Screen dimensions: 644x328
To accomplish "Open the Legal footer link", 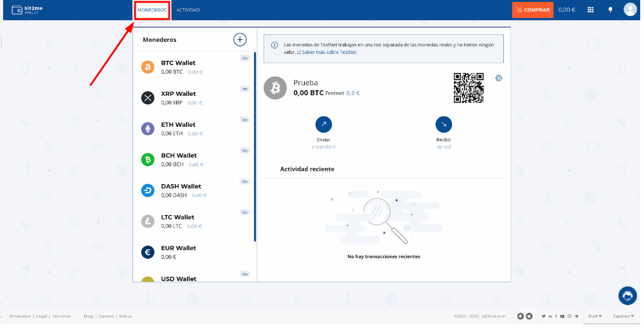I will tap(41, 316).
